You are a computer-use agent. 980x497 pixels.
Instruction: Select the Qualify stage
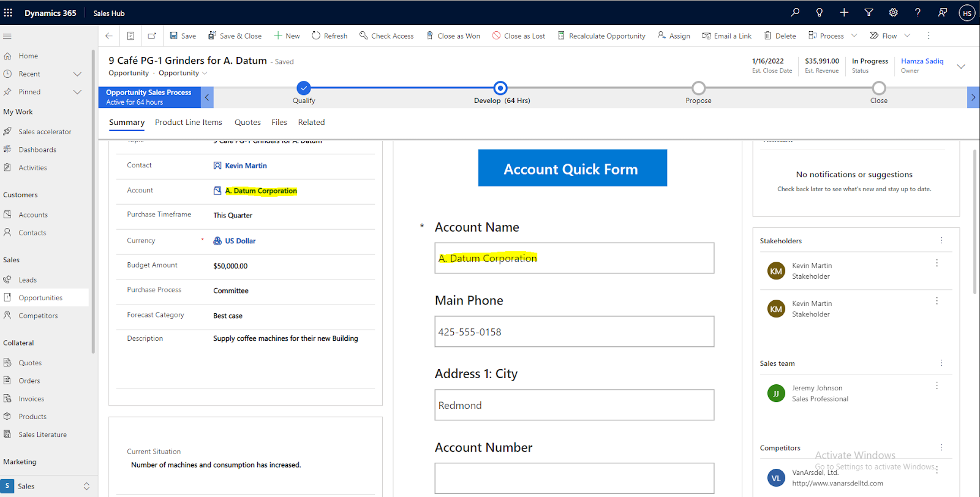[x=304, y=88]
